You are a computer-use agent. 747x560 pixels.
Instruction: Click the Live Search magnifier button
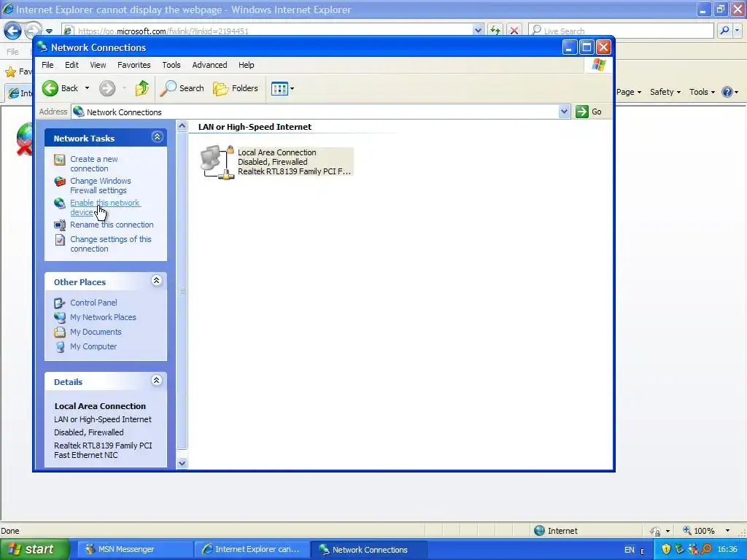pyautogui.click(x=724, y=31)
